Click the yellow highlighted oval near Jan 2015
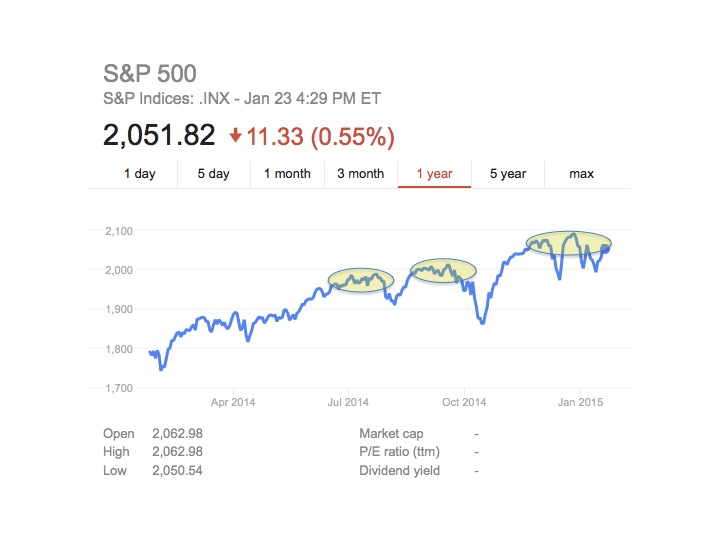The height and width of the screenshot is (540, 720). pyautogui.click(x=568, y=243)
